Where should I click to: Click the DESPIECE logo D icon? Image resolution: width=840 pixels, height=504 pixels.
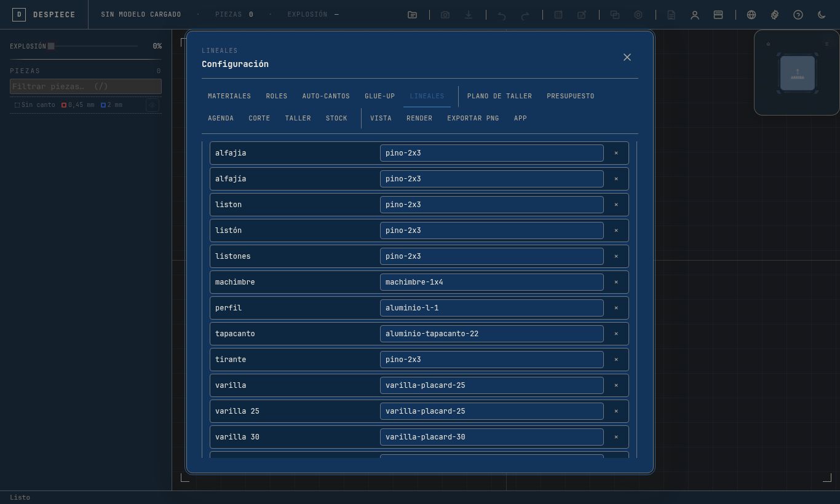[19, 14]
